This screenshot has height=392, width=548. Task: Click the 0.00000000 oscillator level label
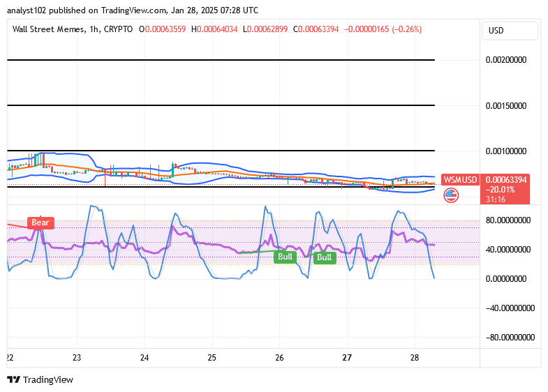tap(506, 279)
